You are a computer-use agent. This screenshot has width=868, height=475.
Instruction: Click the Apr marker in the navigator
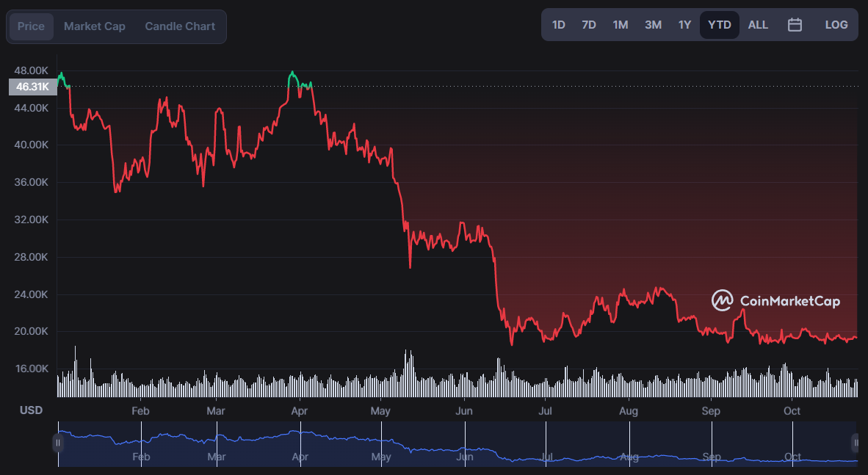pyautogui.click(x=300, y=457)
